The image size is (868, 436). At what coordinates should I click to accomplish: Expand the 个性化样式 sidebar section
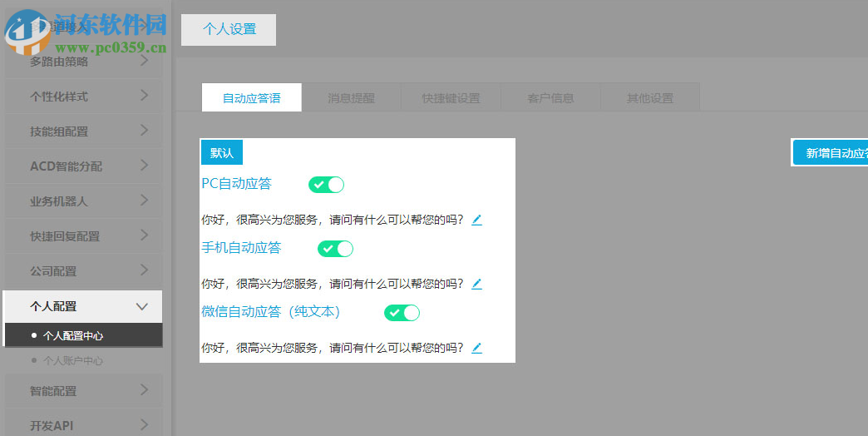pyautogui.click(x=84, y=97)
